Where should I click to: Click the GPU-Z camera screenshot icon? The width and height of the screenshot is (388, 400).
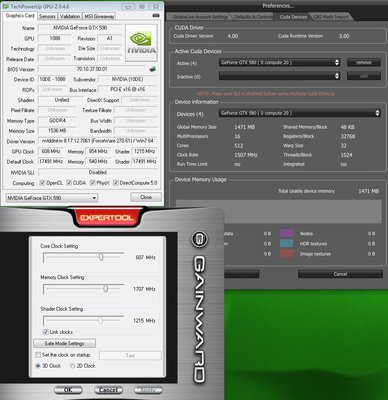coord(156,16)
